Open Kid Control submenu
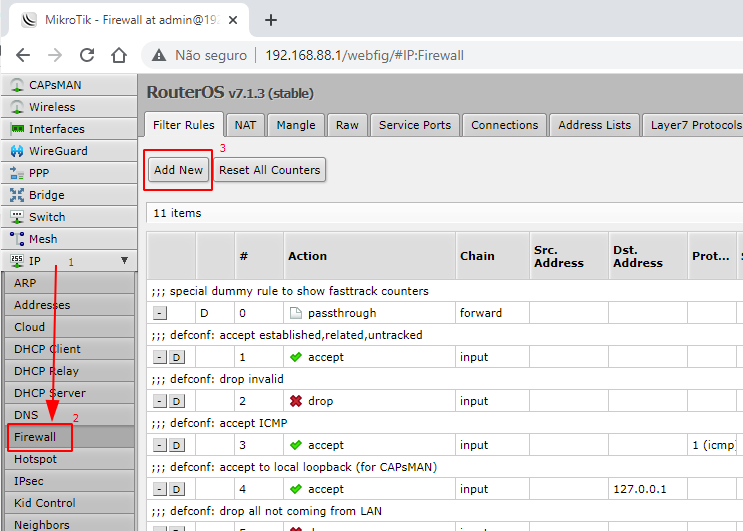This screenshot has height=531, width=743. coord(69,503)
